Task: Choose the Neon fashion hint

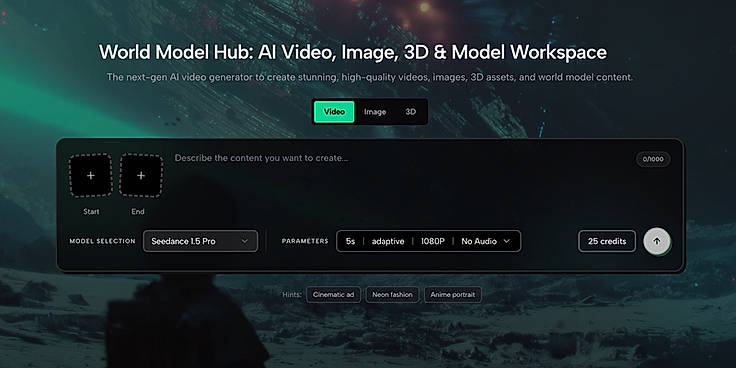Action: click(392, 295)
